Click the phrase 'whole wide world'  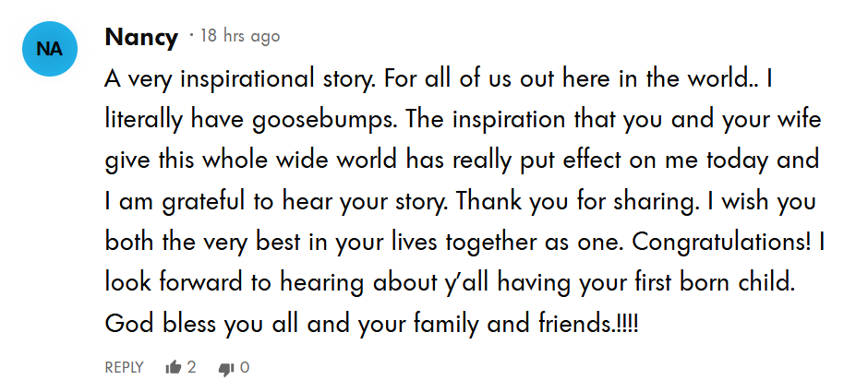pyautogui.click(x=300, y=160)
